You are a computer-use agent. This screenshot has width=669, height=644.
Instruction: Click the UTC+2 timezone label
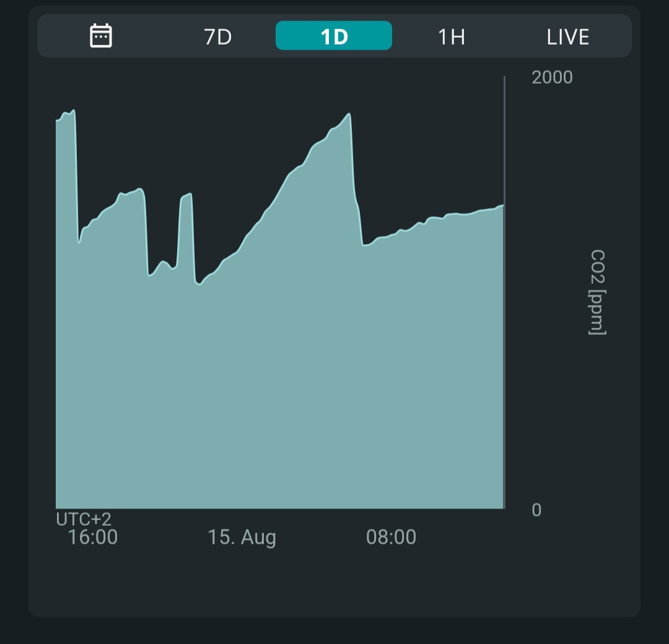click(84, 519)
